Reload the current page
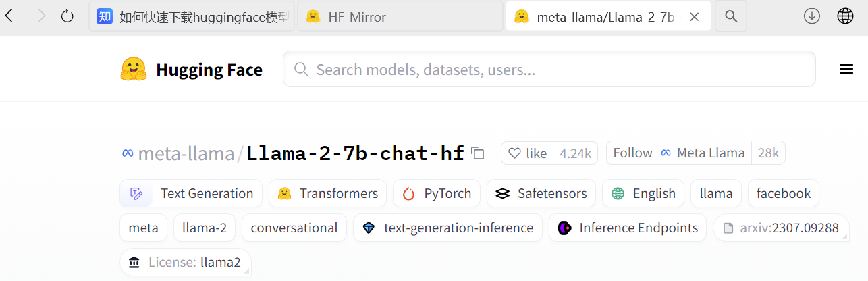This screenshot has height=281, width=868. [67, 16]
